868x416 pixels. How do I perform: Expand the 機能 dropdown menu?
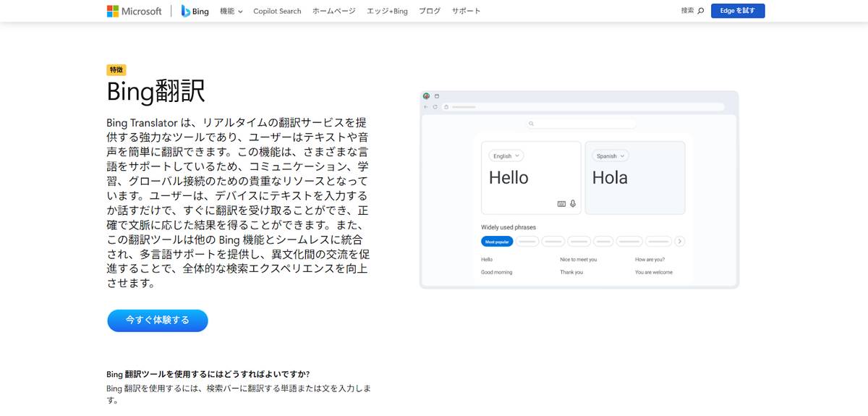coord(231,11)
